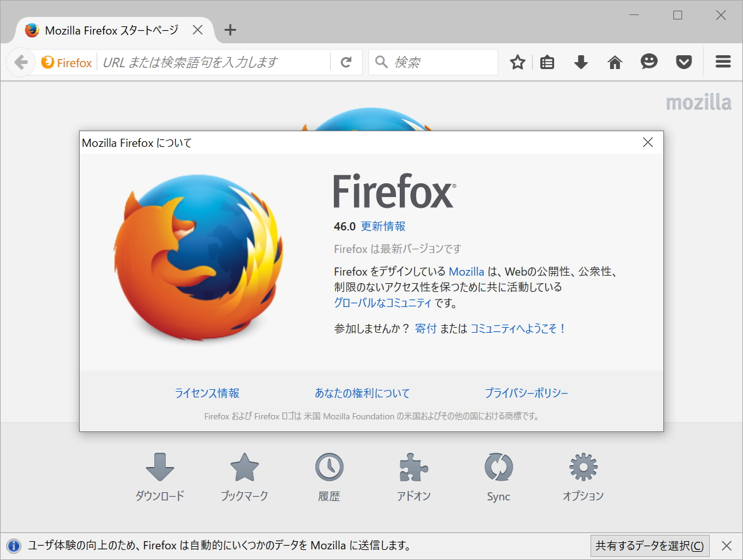Screen dimensions: 743x560
Task: Select the Mozilla Firefox スタートページ tab
Action: pyautogui.click(x=110, y=30)
